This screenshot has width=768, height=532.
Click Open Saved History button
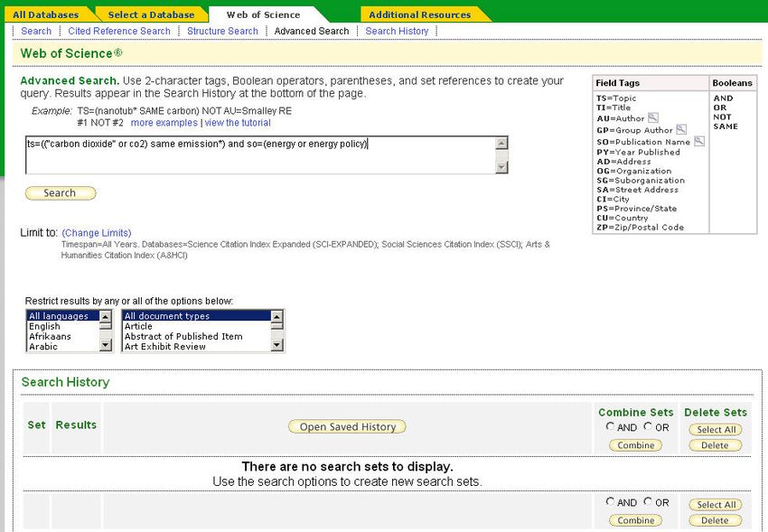pyautogui.click(x=347, y=427)
